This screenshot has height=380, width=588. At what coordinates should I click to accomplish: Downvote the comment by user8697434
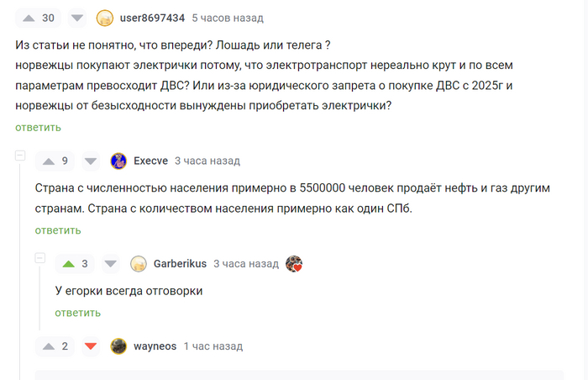point(76,18)
